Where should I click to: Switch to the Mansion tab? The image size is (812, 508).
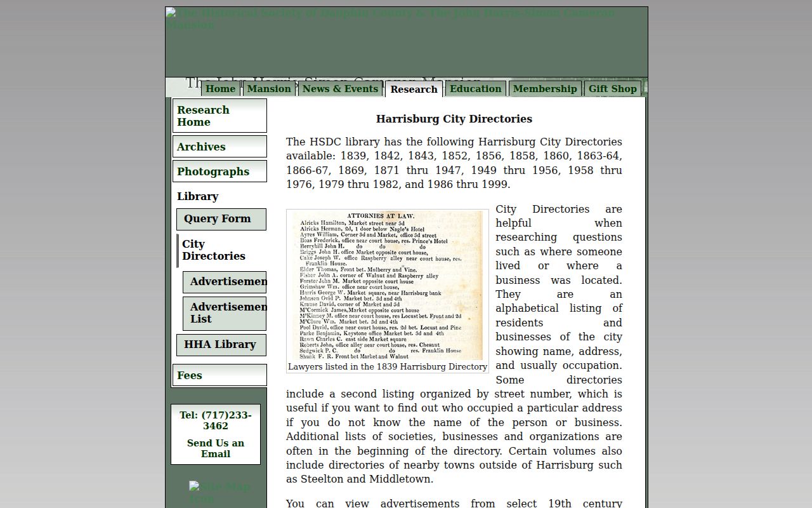tap(269, 89)
